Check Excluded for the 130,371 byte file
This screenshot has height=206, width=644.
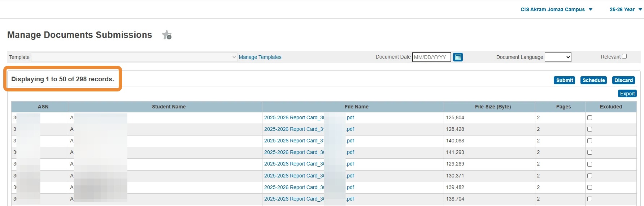click(x=589, y=176)
